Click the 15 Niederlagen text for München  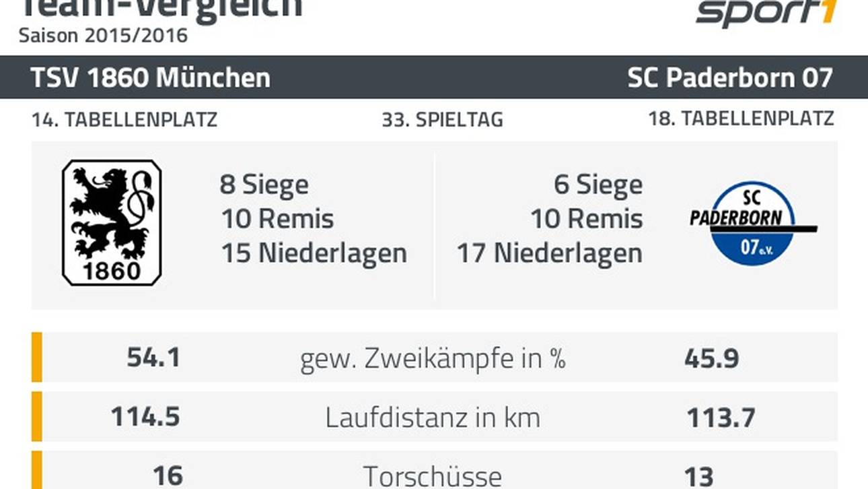click(314, 253)
